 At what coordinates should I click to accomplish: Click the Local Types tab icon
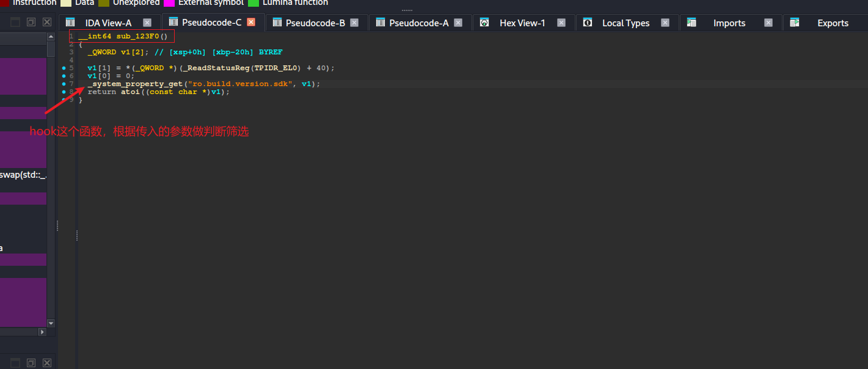point(588,23)
